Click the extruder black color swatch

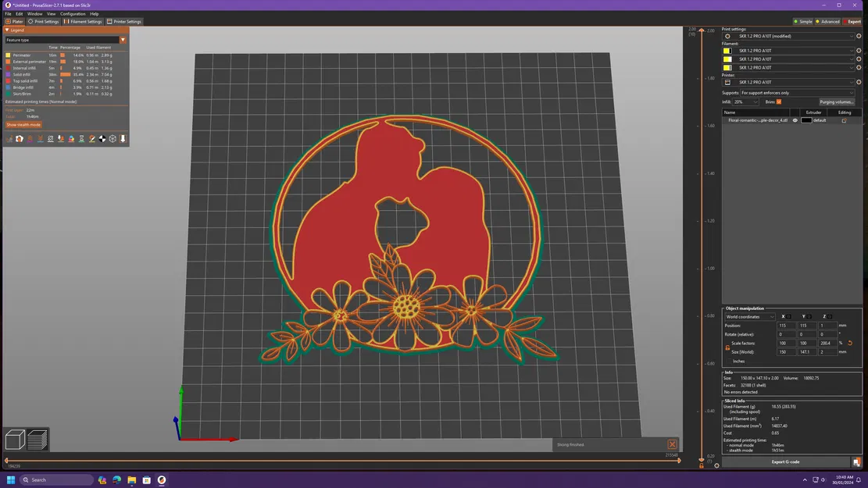point(806,120)
